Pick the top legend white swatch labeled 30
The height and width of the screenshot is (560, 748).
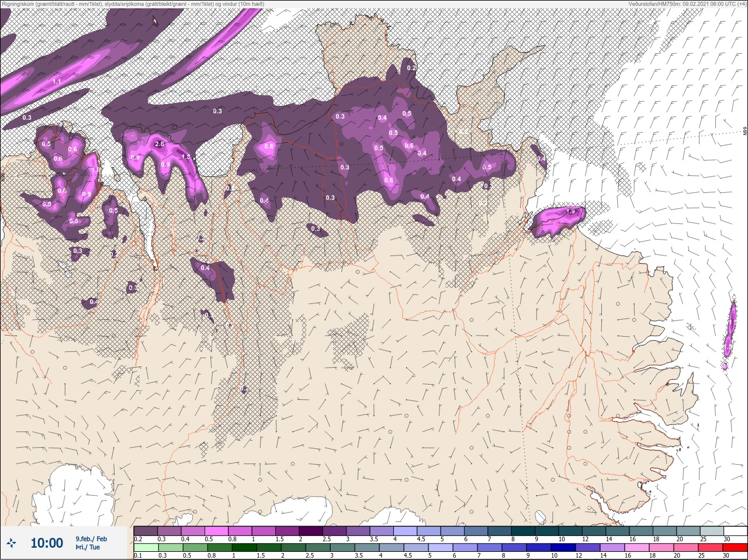click(x=735, y=531)
